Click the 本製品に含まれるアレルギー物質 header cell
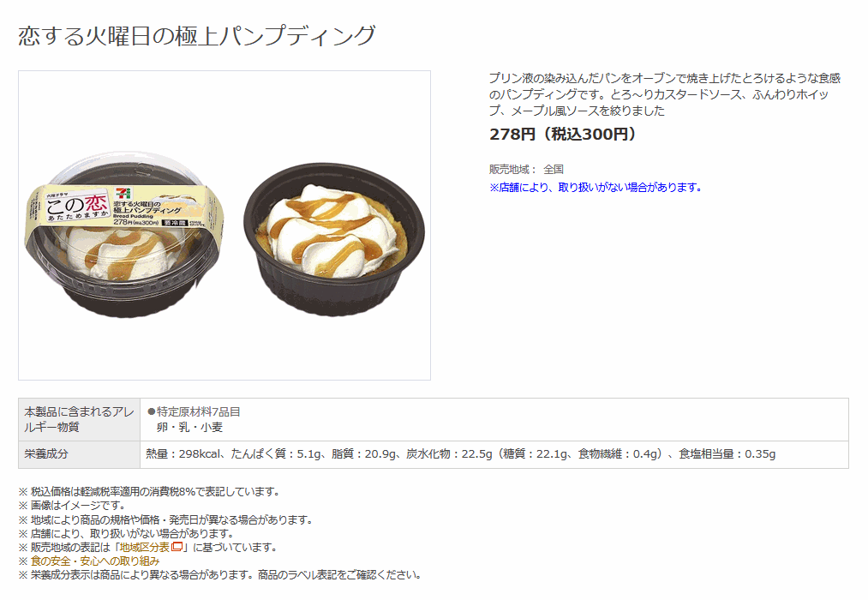Viewport: 868px width, 600px height. (79, 419)
